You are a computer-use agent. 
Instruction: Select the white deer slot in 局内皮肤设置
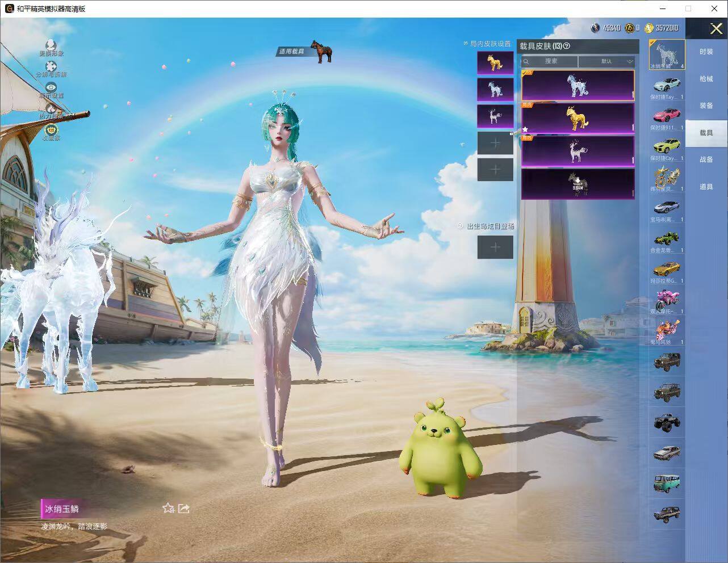tap(495, 116)
